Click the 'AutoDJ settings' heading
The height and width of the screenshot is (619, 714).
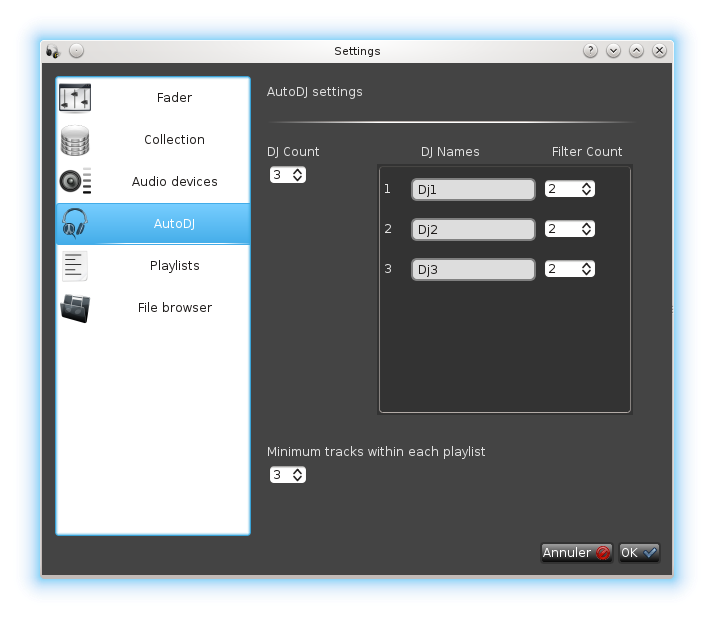[x=315, y=92]
